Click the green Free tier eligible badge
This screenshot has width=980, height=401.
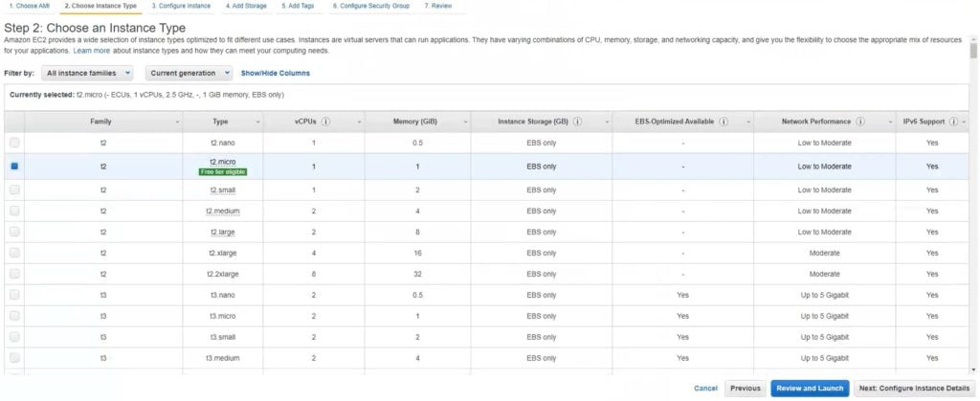(223, 172)
